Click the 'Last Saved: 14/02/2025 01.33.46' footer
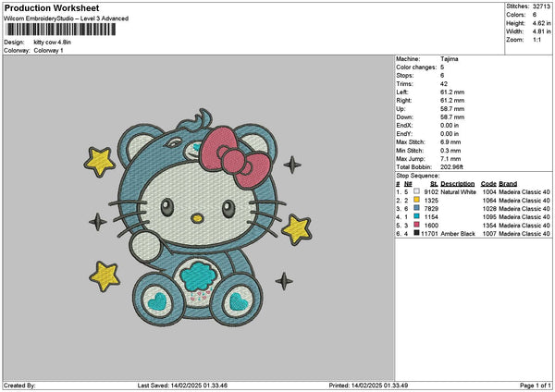This screenshot has height=392, width=555. coord(182,386)
